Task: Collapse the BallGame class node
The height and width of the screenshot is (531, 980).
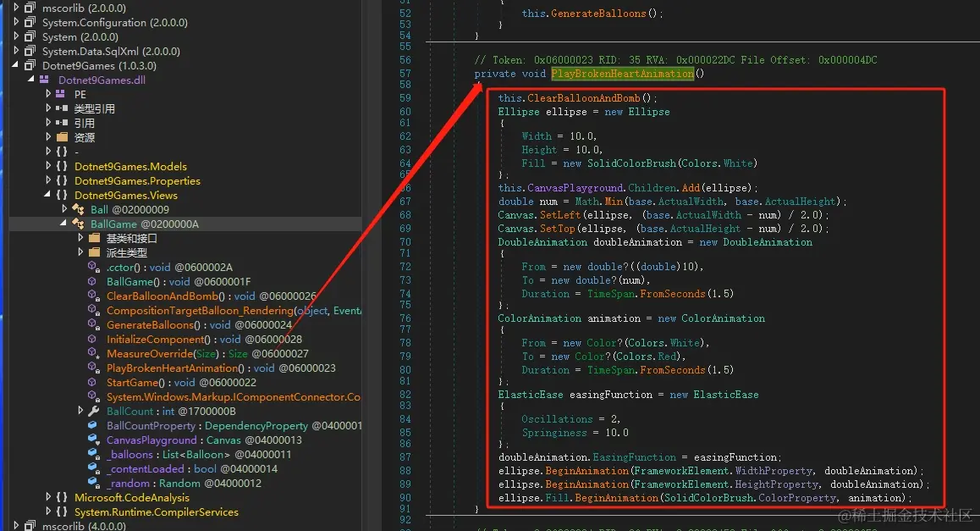Action: [x=63, y=224]
